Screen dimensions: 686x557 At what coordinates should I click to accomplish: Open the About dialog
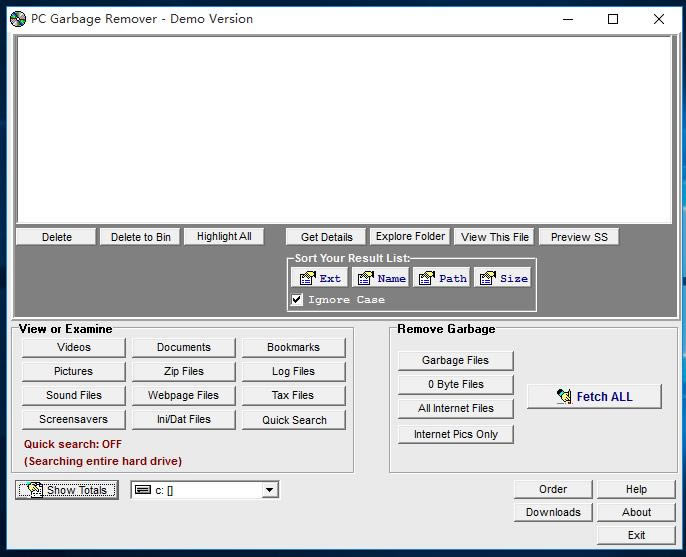[x=636, y=512]
